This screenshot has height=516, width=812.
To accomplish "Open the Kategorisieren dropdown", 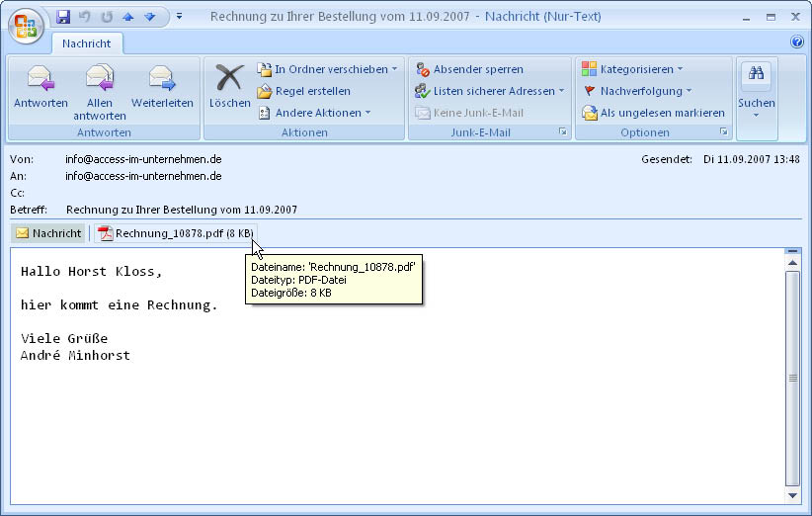I will click(632, 69).
